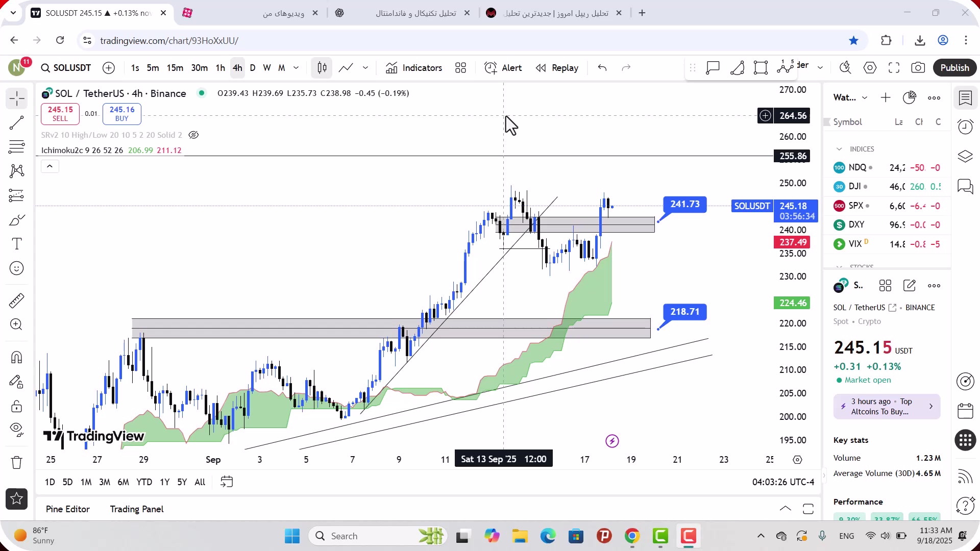This screenshot has height=551, width=980.
Task: Open the alerts clock icon in right sidebar
Action: click(x=965, y=127)
